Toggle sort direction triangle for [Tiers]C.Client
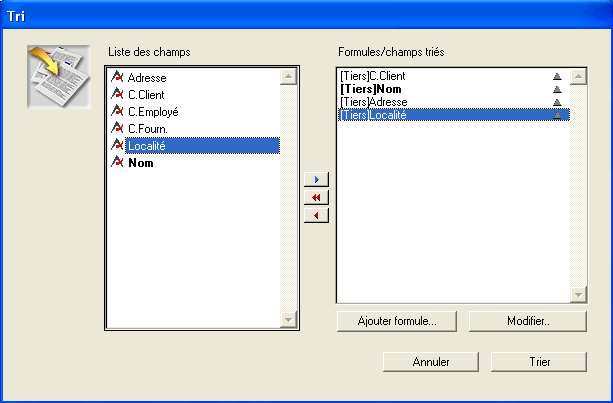Screen dimensions: 613x403 pyautogui.click(x=557, y=76)
